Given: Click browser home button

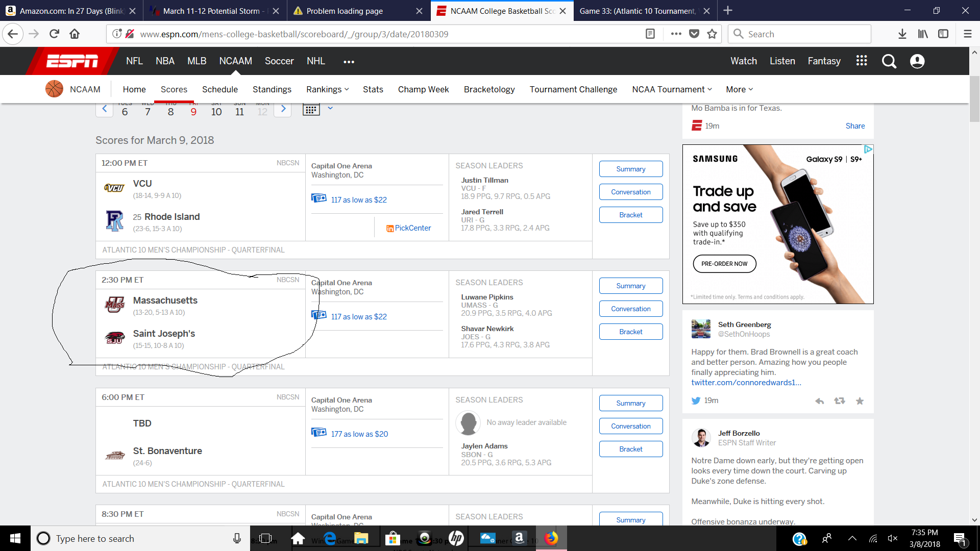Looking at the screenshot, I should 75,34.
